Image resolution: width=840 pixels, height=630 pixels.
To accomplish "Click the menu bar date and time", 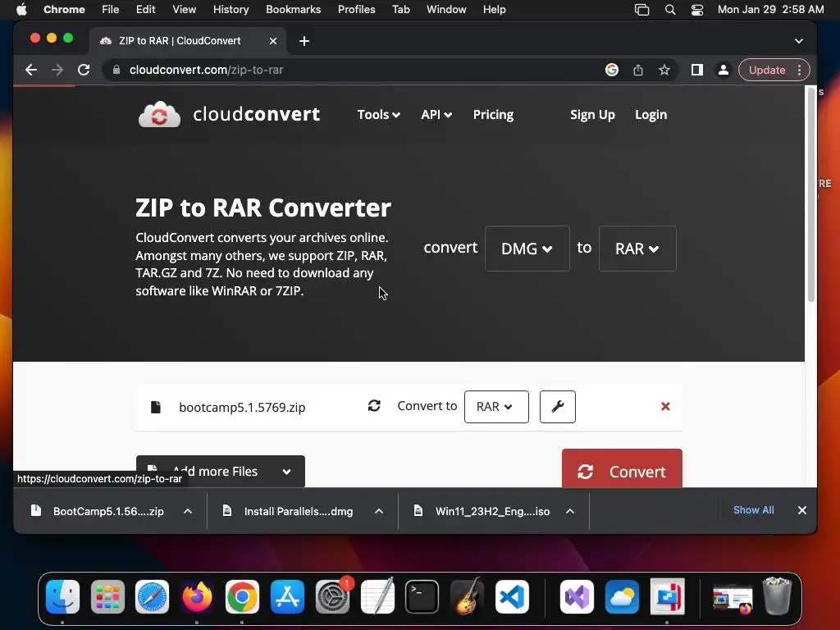I will point(771,10).
